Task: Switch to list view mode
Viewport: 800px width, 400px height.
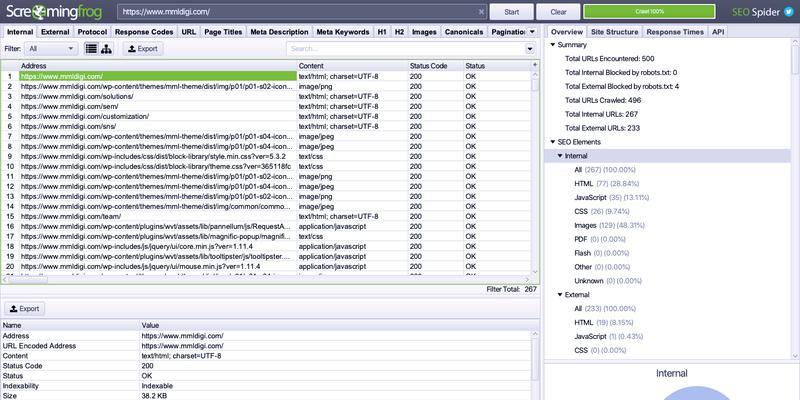Action: tap(91, 49)
